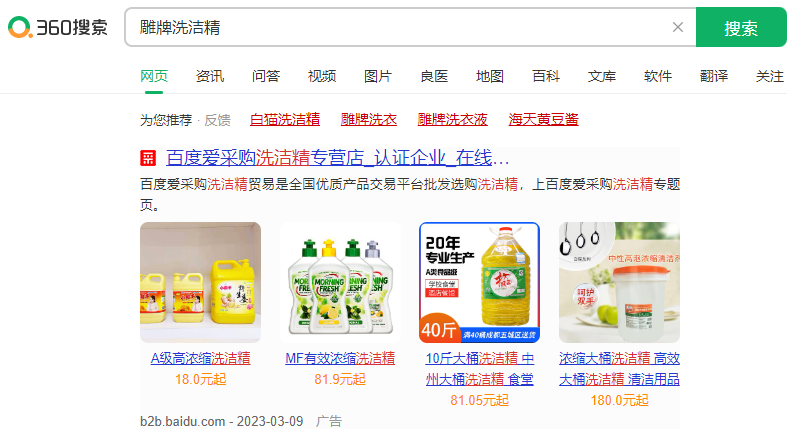Viewport: 787px width, 429px height.
Task: Open the 百度爱采购洗洁精专营店 result title
Action: click(337, 158)
